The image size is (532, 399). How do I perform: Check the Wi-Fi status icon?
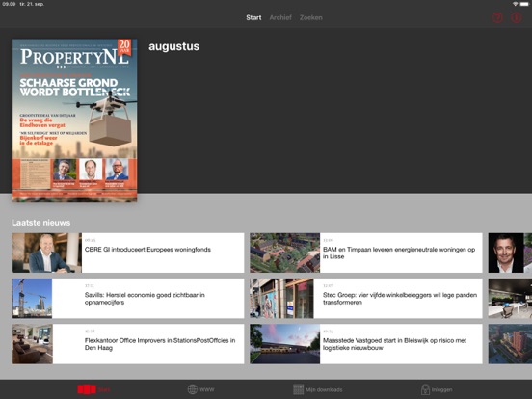coord(515,4)
